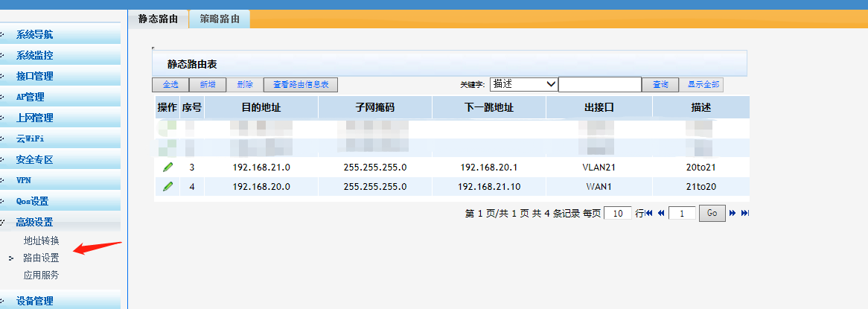Select destination cell 192.168.20.0

[261, 187]
